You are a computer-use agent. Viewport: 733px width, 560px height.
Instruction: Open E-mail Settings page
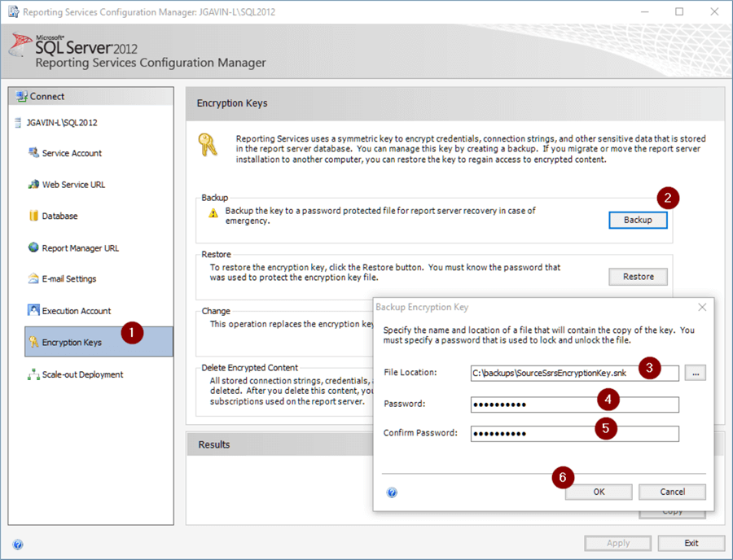pyautogui.click(x=69, y=279)
